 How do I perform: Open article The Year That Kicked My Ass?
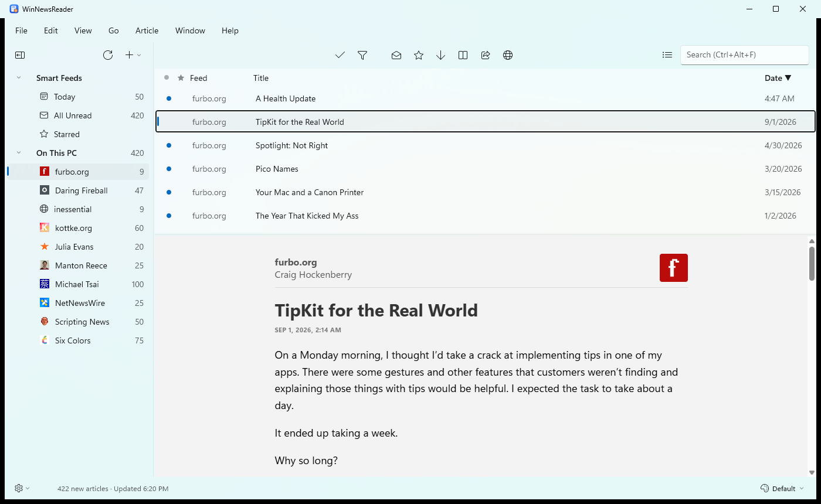pos(486,216)
